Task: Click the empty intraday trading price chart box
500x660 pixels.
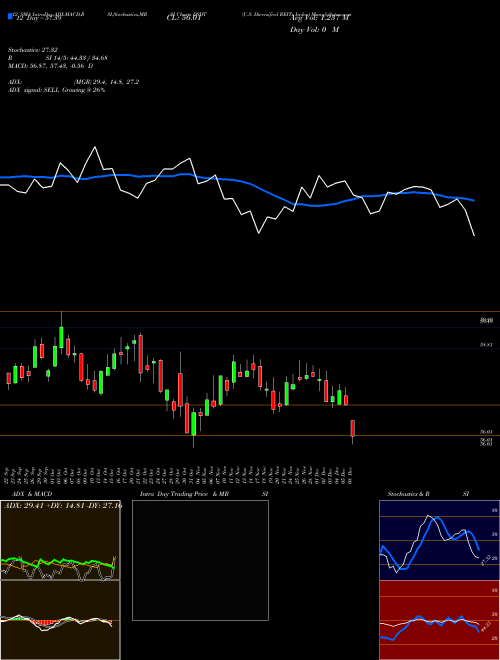Action: [x=200, y=560]
